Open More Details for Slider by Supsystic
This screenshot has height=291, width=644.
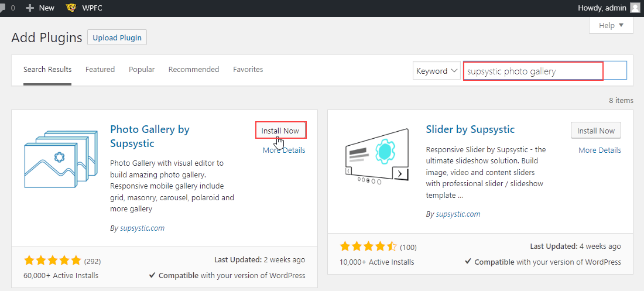tap(600, 150)
